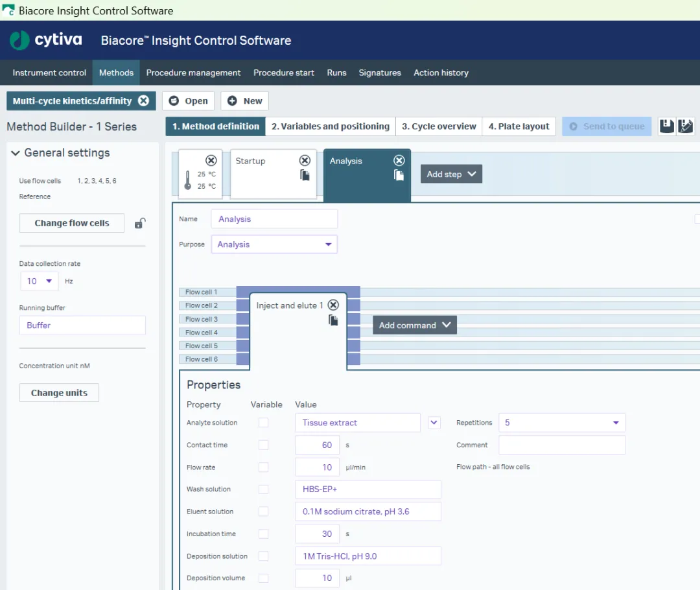
Task: Copy the Startup step using its duplicate icon
Action: click(x=305, y=175)
